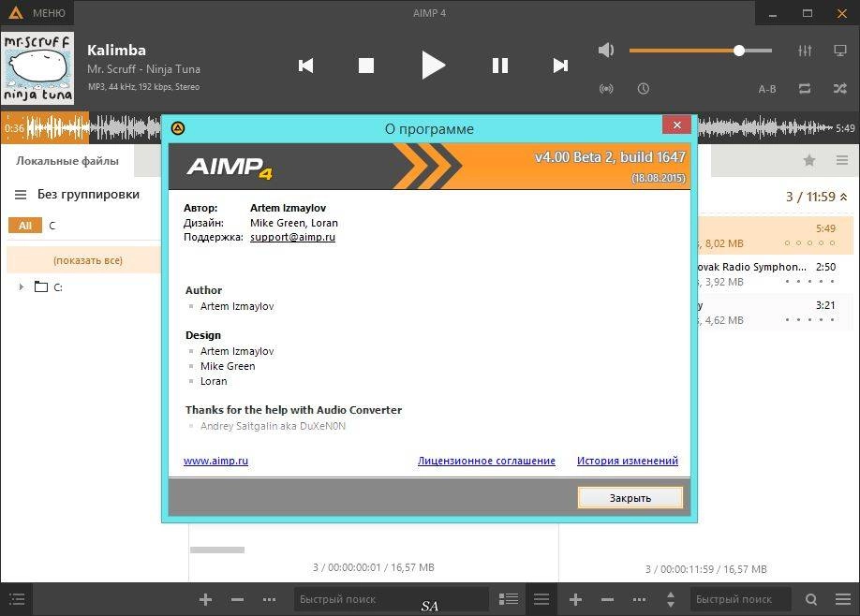Open the Без группировки grouping dropdown

pos(88,194)
